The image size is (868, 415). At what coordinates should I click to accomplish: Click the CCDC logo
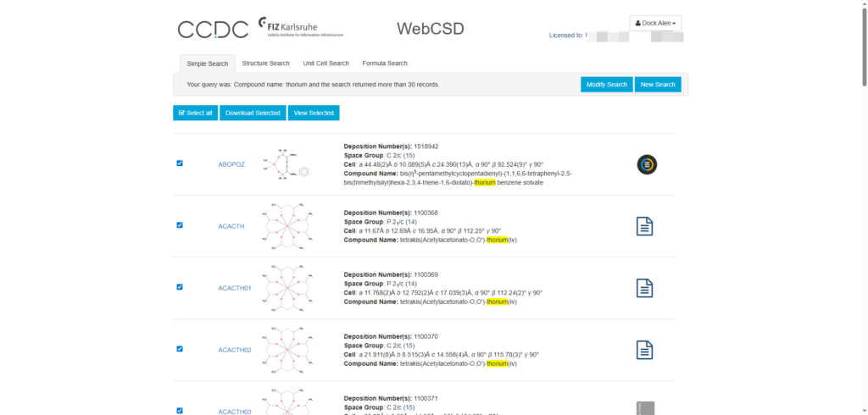pyautogui.click(x=213, y=30)
